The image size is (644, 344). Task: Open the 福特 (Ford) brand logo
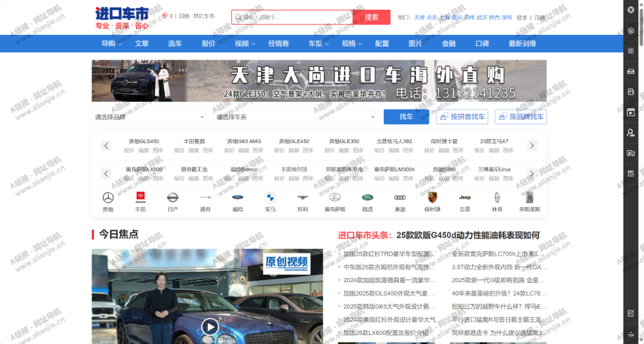click(238, 198)
